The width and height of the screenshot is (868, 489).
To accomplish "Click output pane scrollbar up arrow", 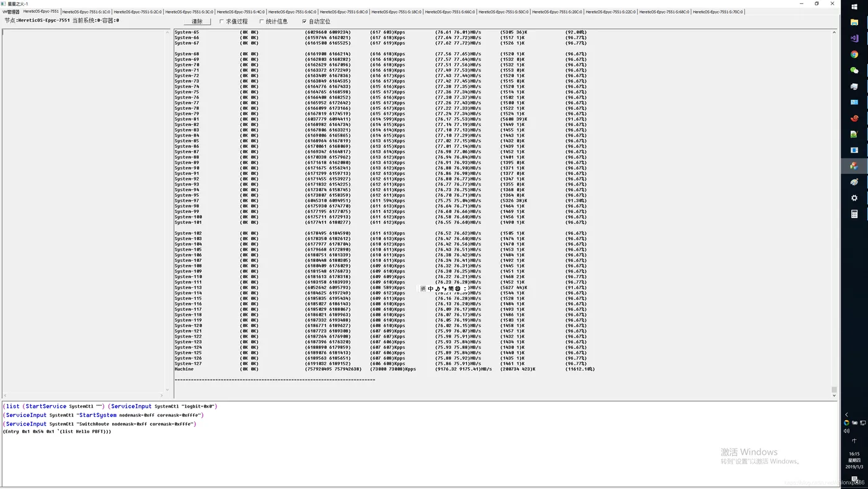I will tap(834, 32).
